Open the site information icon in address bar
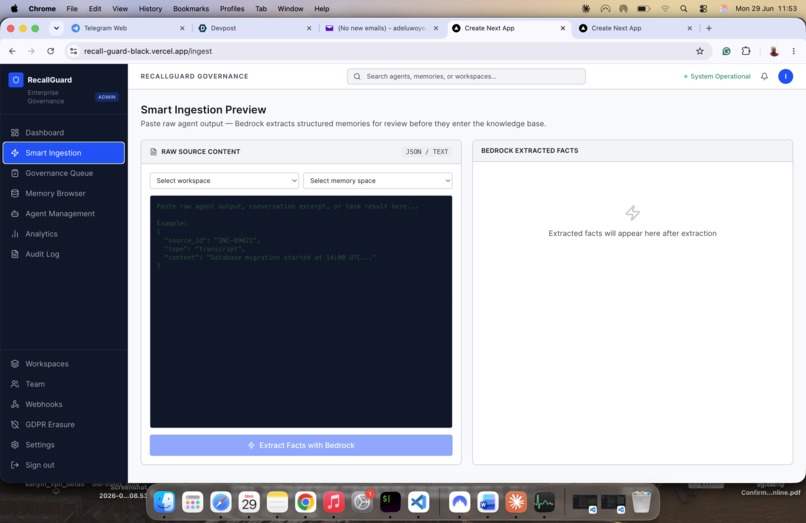Viewport: 806px width, 523px height. (74, 51)
